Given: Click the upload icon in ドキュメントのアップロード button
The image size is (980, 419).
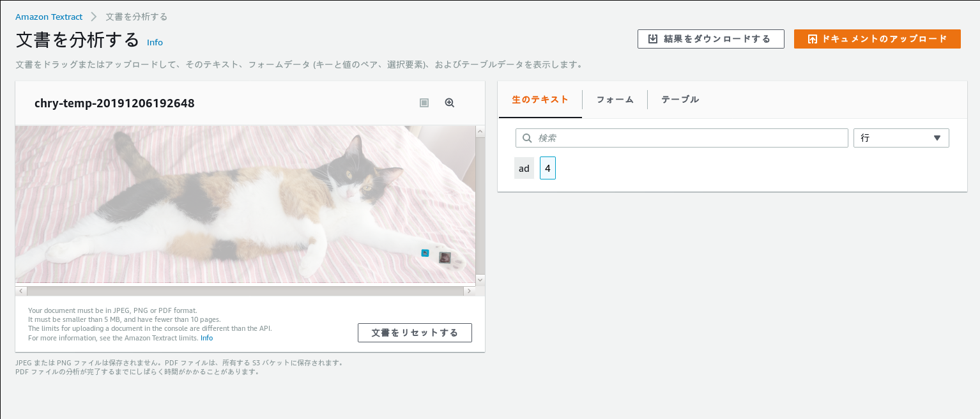Looking at the screenshot, I should [x=812, y=39].
